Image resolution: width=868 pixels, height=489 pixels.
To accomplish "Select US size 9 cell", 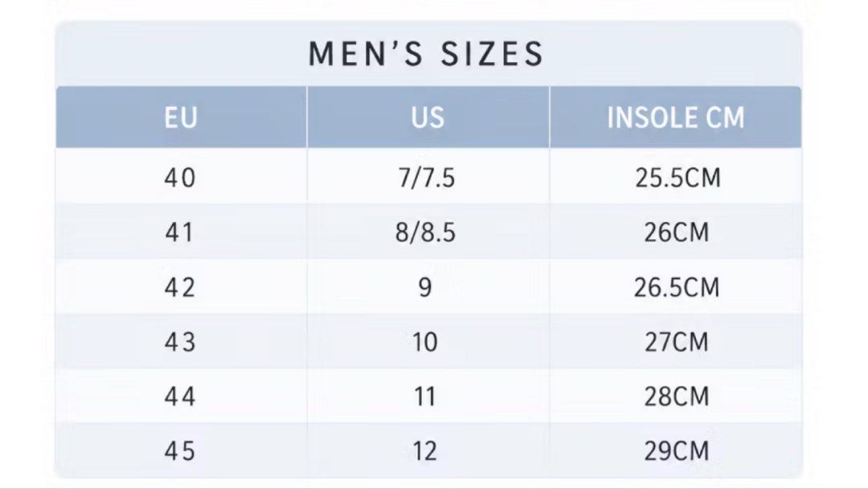I will pyautogui.click(x=428, y=287).
